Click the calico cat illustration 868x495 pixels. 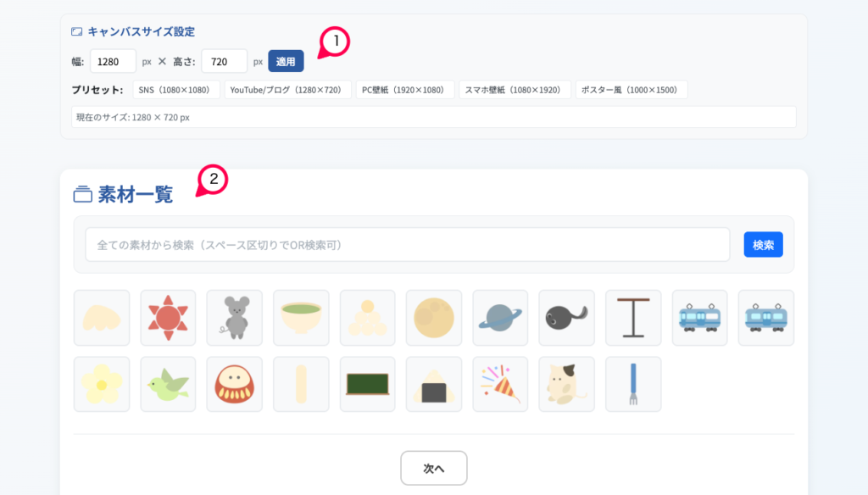[x=566, y=384]
